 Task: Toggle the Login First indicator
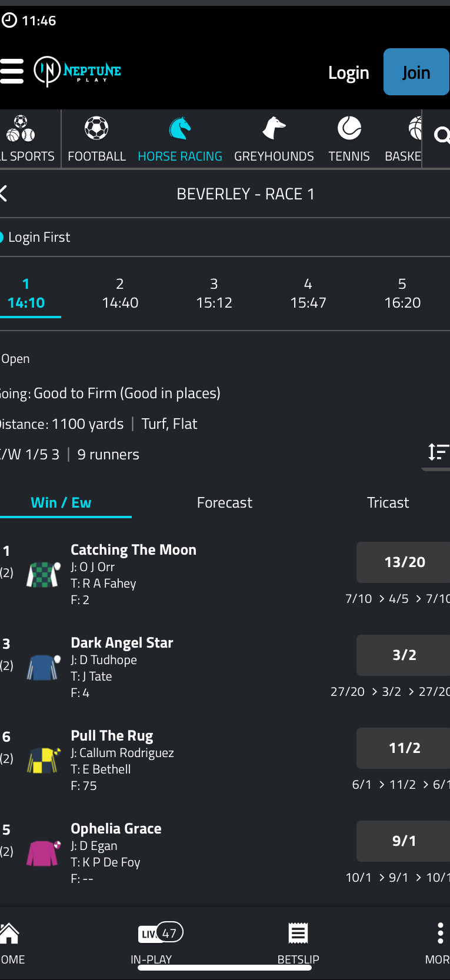click(2, 237)
